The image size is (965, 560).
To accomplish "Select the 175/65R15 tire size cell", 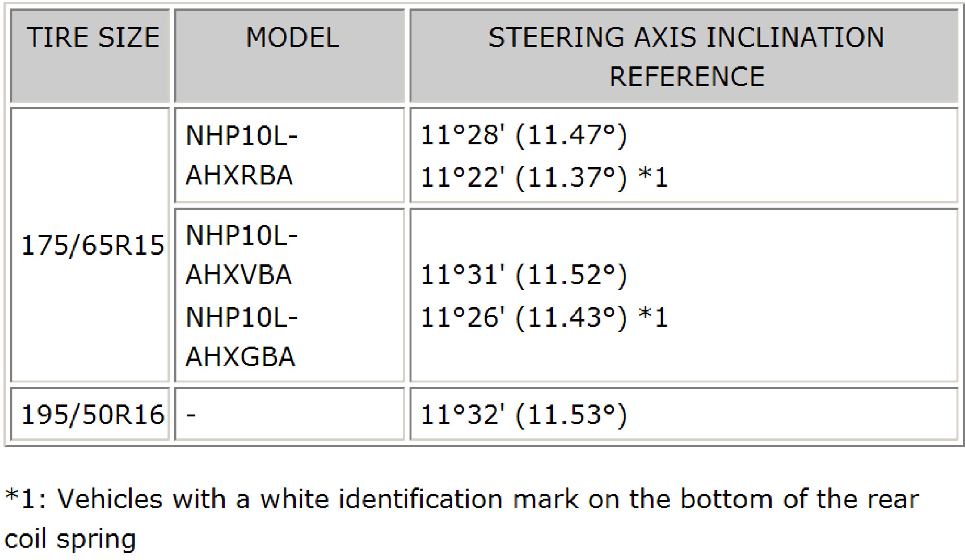I will pyautogui.click(x=93, y=245).
